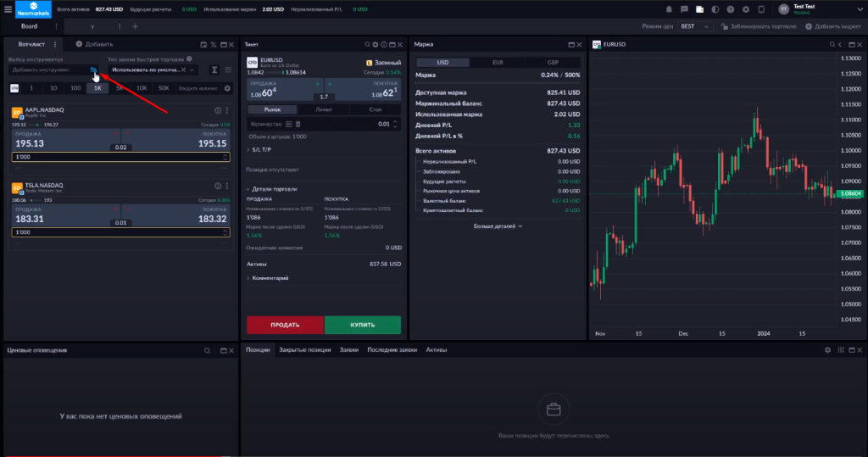Select the Рынок order type tab
Image resolution: width=868 pixels, height=457 pixels.
tap(272, 109)
